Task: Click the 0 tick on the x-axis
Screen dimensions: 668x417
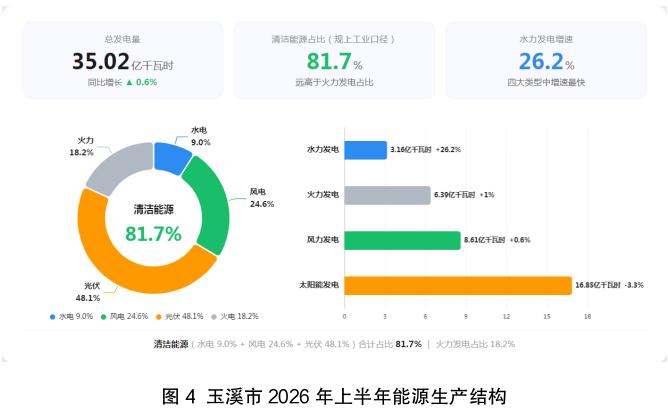Action: (x=344, y=317)
